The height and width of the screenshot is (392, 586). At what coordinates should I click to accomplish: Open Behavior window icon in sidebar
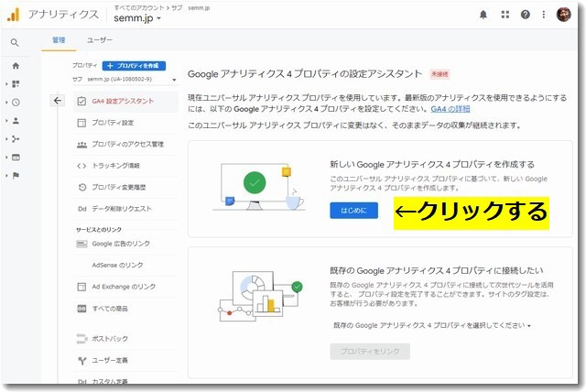click(x=16, y=158)
